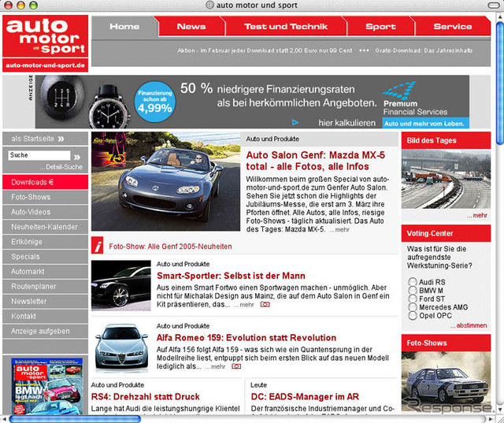This screenshot has width=504, height=423.
Task: Open Auto-Videos in the sidebar
Action: (x=46, y=212)
